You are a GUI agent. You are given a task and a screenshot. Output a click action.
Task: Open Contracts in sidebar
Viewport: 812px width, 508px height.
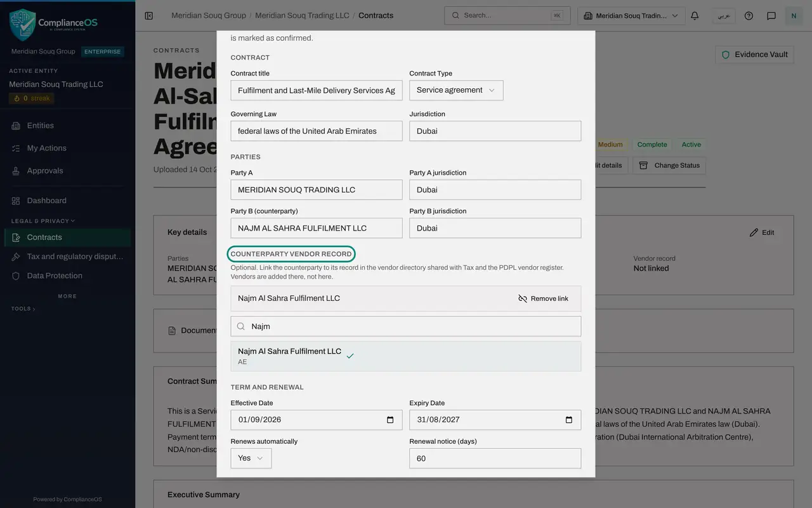68,237
